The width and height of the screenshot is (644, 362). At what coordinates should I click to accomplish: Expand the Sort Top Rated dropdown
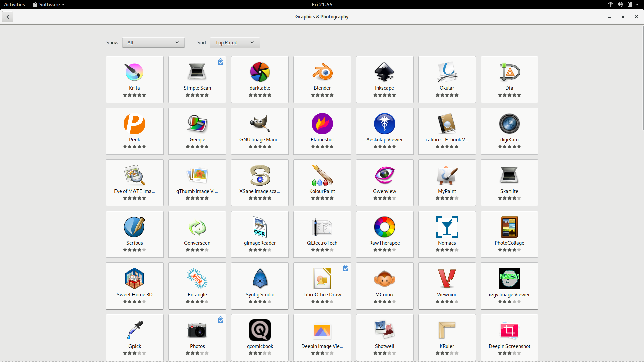[x=235, y=43]
